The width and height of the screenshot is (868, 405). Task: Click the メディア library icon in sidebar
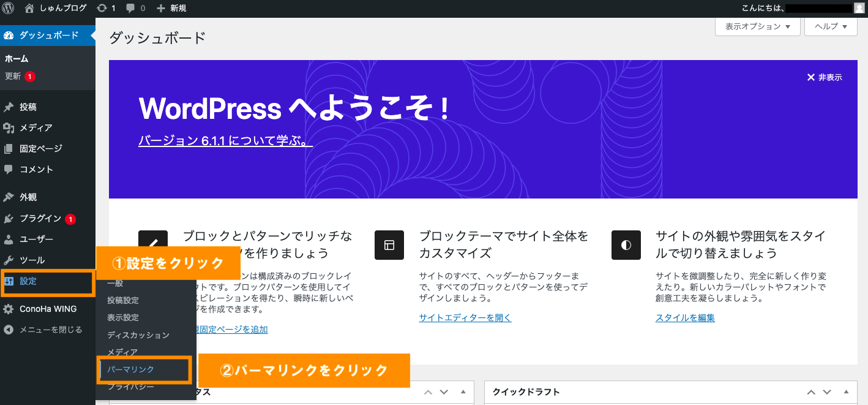pyautogui.click(x=9, y=128)
